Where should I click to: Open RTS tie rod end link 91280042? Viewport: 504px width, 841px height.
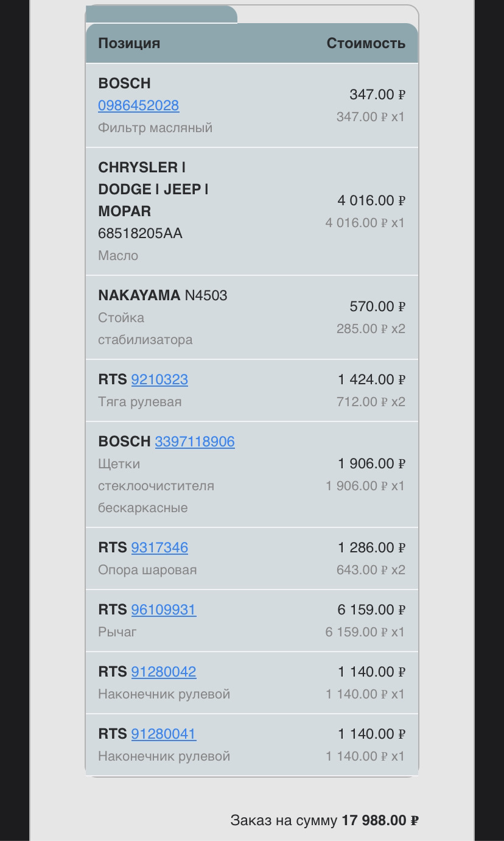coord(164,672)
